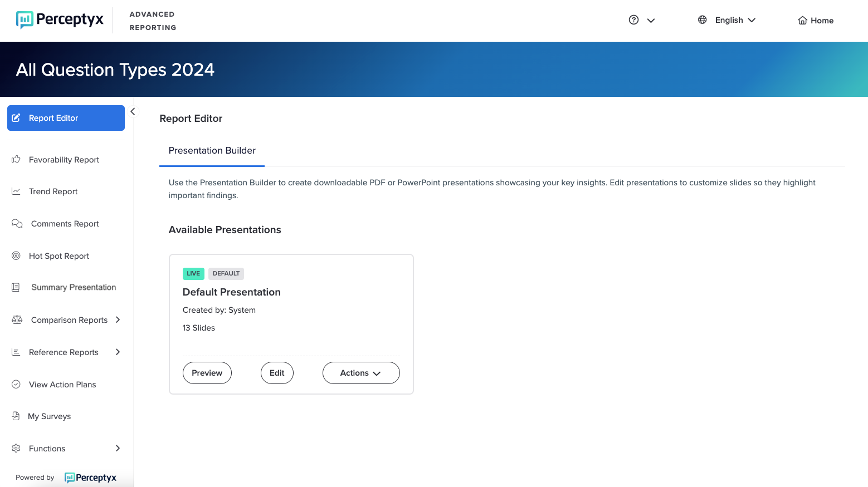Edit the Default Presentation
Image resolution: width=868 pixels, height=487 pixels.
(x=277, y=373)
